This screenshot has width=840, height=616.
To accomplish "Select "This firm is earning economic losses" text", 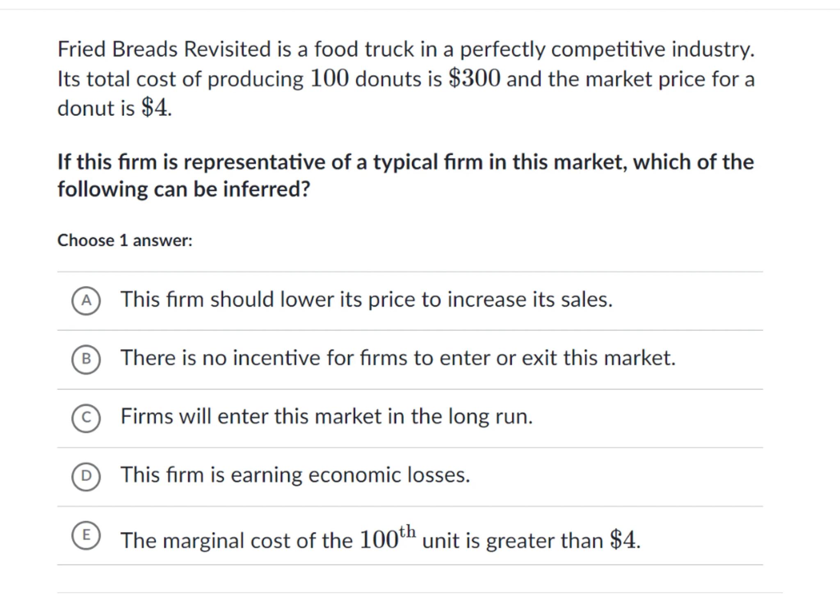I will point(295,475).
